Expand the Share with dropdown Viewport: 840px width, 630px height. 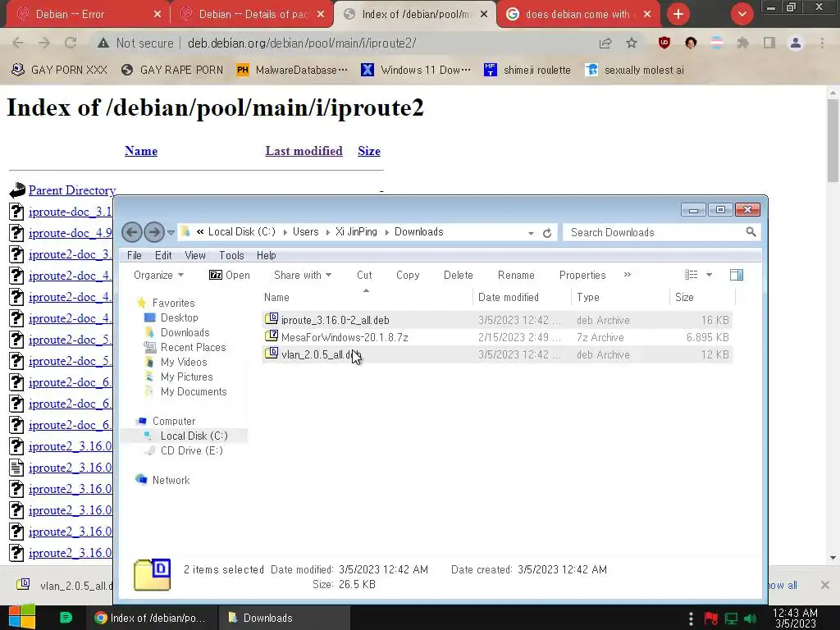pyautogui.click(x=303, y=275)
